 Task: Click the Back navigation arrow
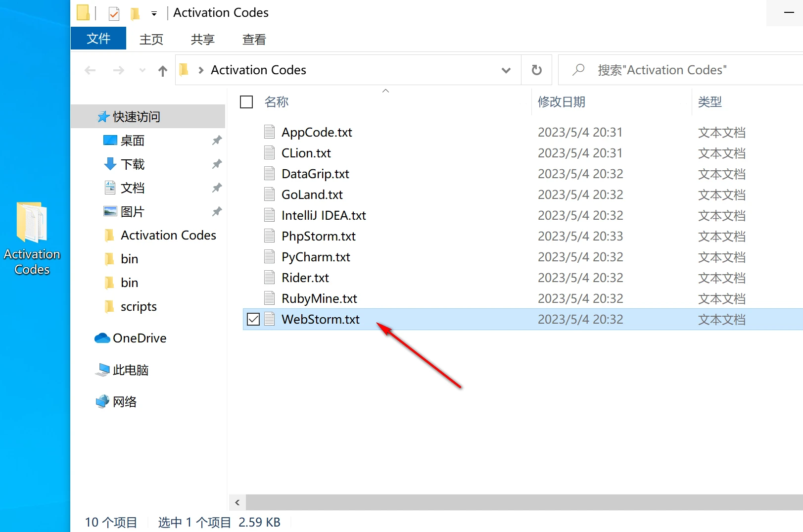coord(90,70)
